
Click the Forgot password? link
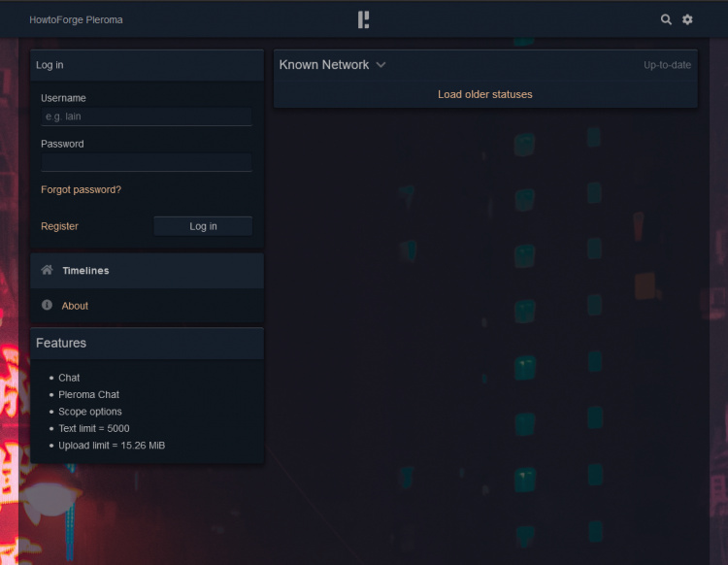81,190
